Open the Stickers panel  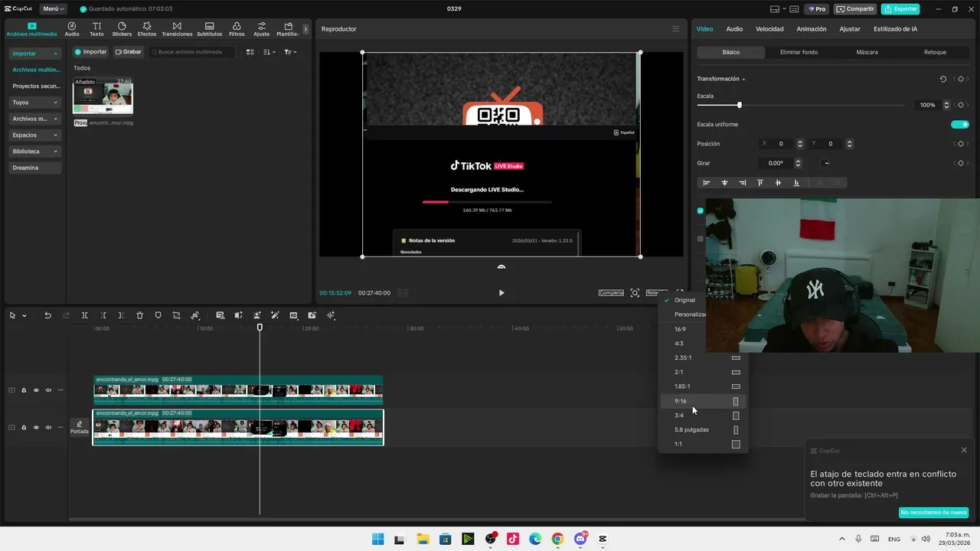tap(122, 29)
